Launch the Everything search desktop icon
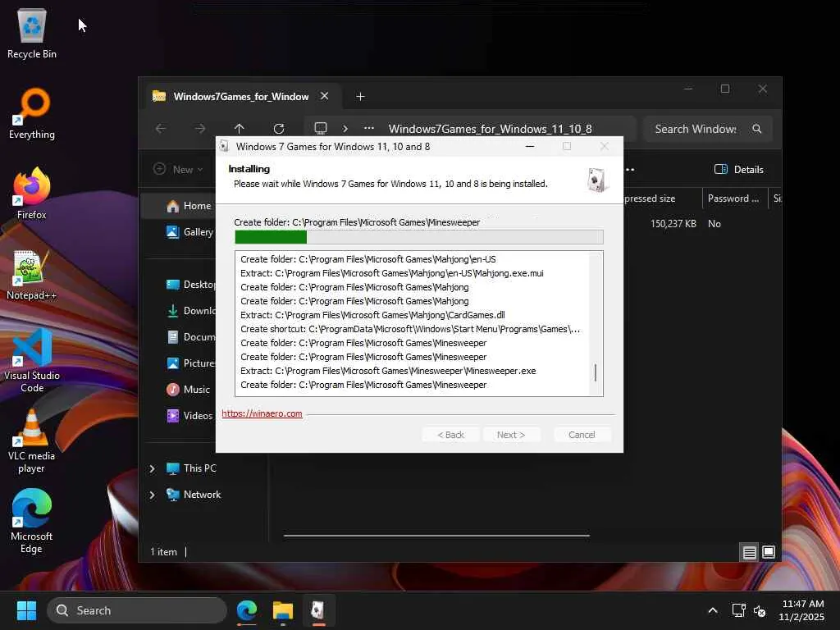 (x=32, y=113)
